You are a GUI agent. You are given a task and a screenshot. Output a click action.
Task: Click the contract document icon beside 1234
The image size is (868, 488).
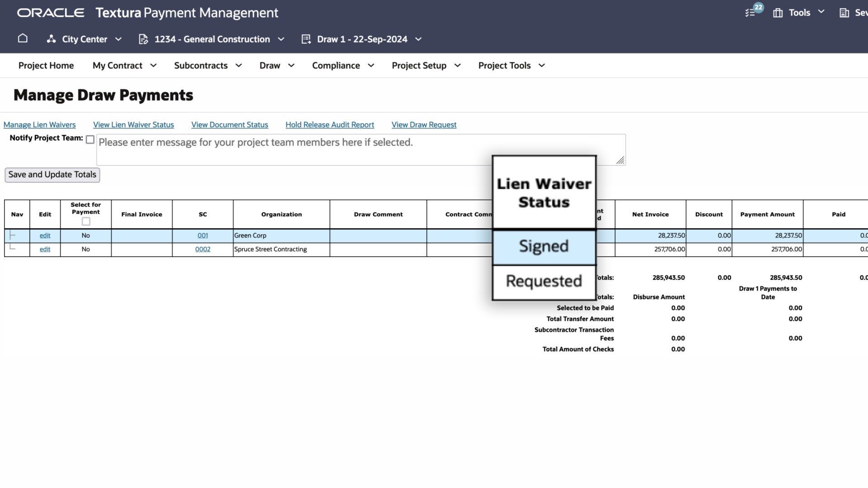tap(143, 39)
